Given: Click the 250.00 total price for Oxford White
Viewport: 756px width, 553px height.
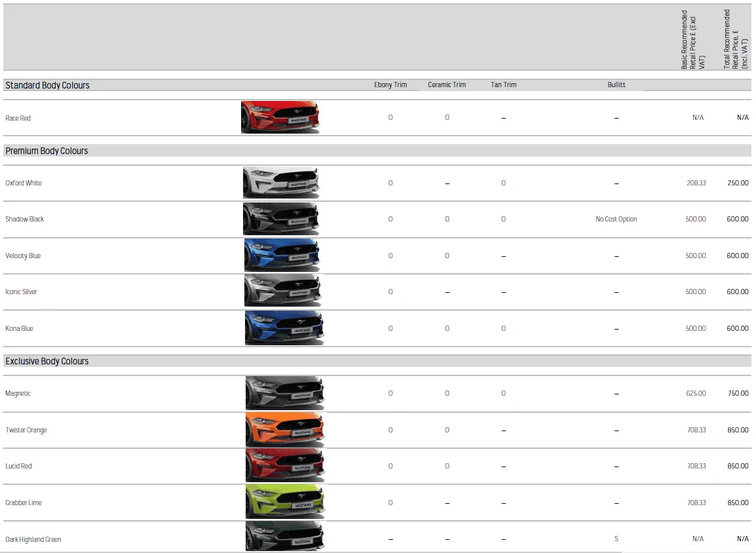Looking at the screenshot, I should pos(738,183).
